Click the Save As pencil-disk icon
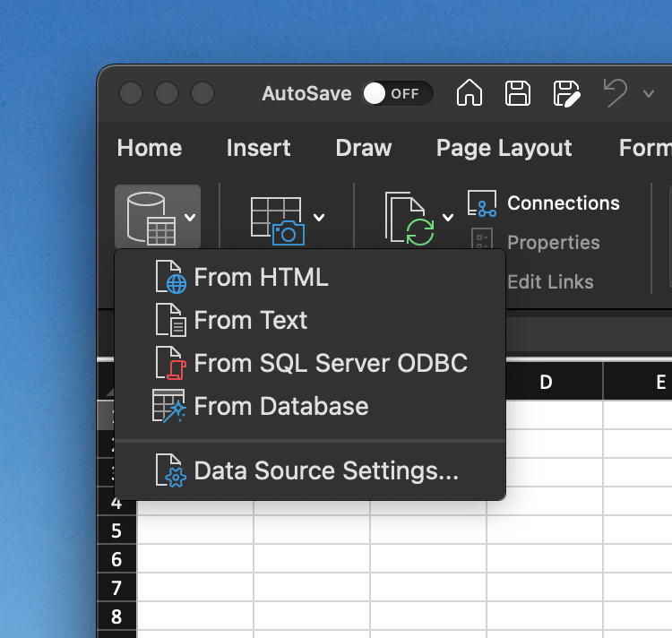This screenshot has width=672, height=638. click(566, 93)
